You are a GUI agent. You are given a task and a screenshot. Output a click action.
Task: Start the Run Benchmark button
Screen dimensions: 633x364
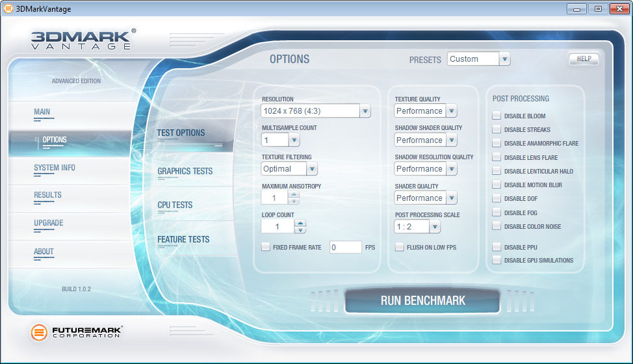point(422,301)
